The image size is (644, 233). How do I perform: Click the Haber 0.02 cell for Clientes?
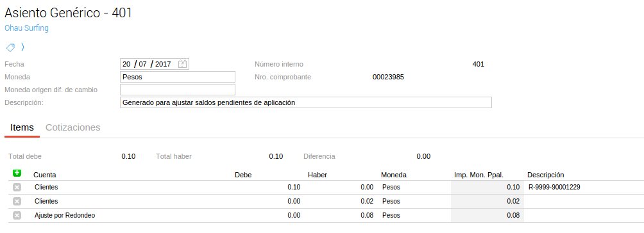click(367, 202)
